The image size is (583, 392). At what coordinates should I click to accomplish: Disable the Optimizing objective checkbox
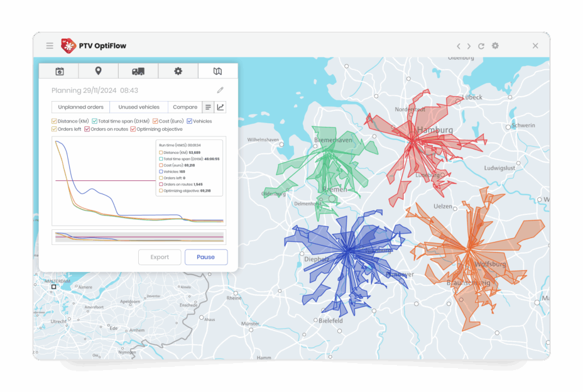133,129
